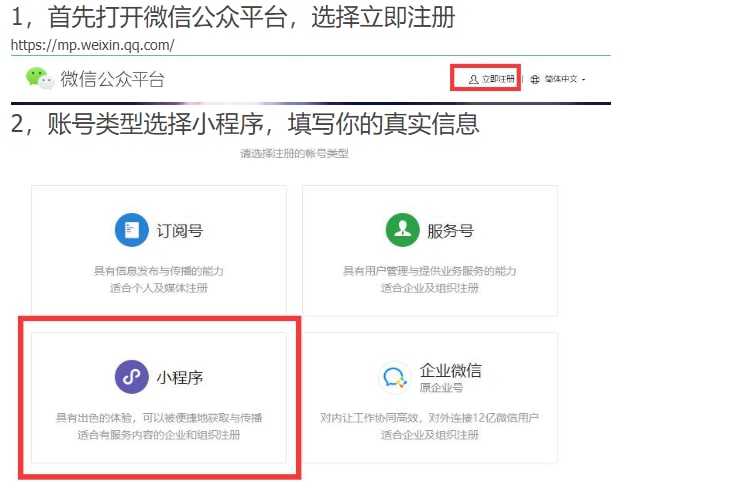
Task: Click the purple 小程序 icon
Action: click(x=131, y=377)
